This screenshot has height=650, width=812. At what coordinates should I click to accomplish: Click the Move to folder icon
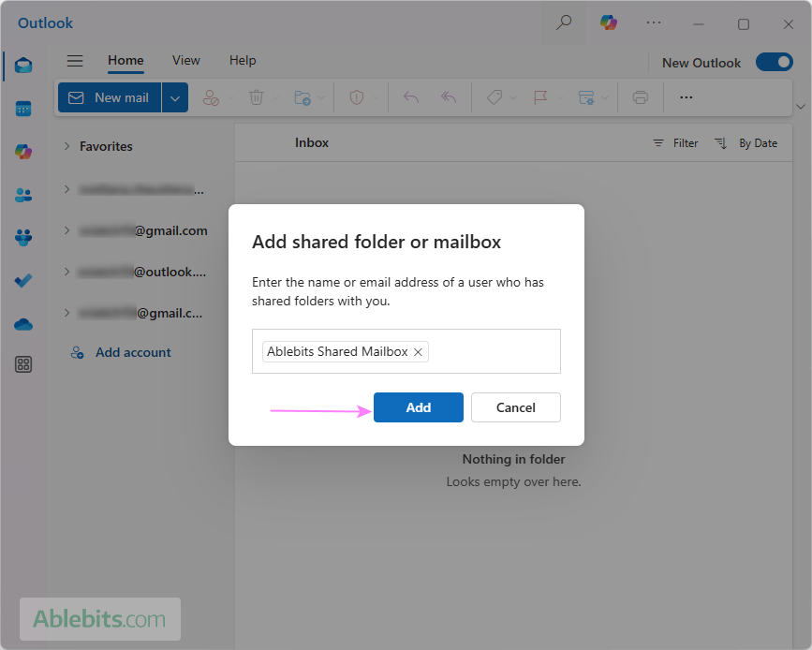(x=303, y=97)
